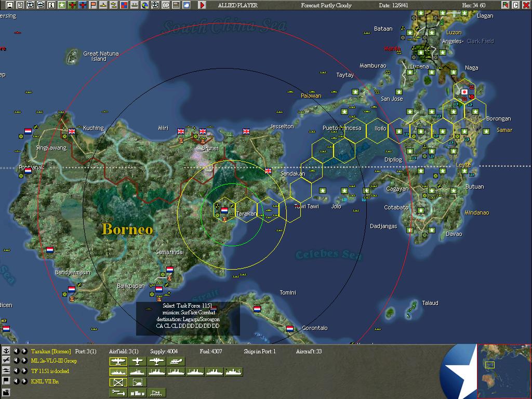532x399 pixels.
Task: Open the document list toolbar icon
Action: click(20, 5)
